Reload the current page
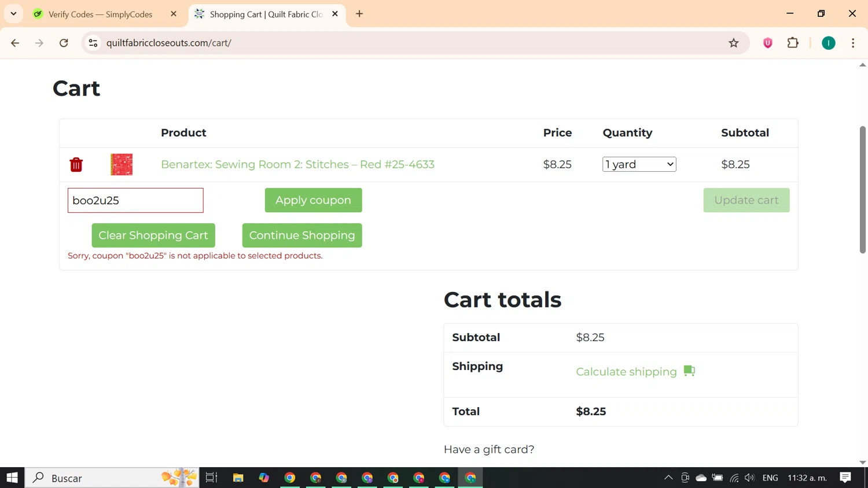 click(64, 43)
